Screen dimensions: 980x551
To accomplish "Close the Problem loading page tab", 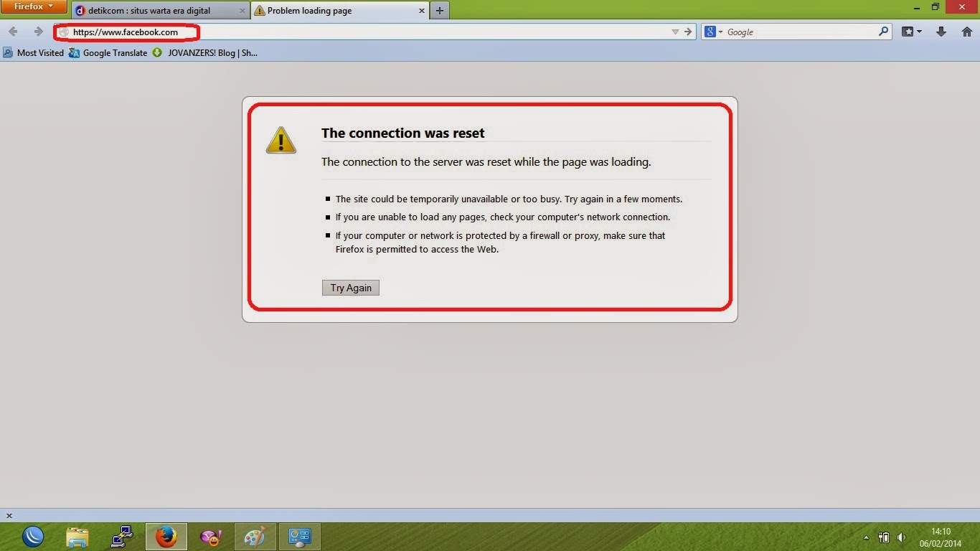I will click(421, 11).
